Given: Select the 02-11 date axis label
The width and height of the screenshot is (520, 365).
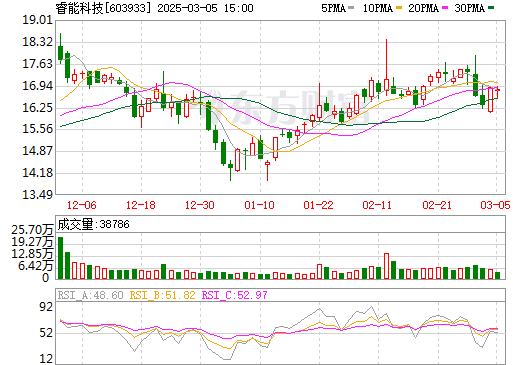Looking at the screenshot, I should 377,205.
